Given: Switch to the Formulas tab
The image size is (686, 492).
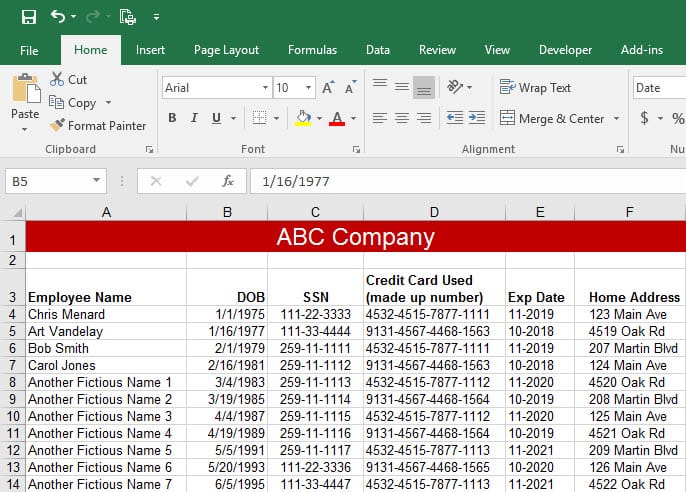Looking at the screenshot, I should tap(312, 50).
